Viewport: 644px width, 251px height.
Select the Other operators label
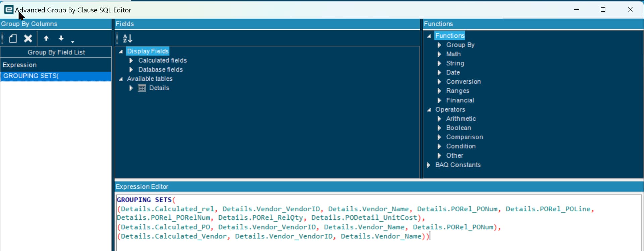coord(454,155)
